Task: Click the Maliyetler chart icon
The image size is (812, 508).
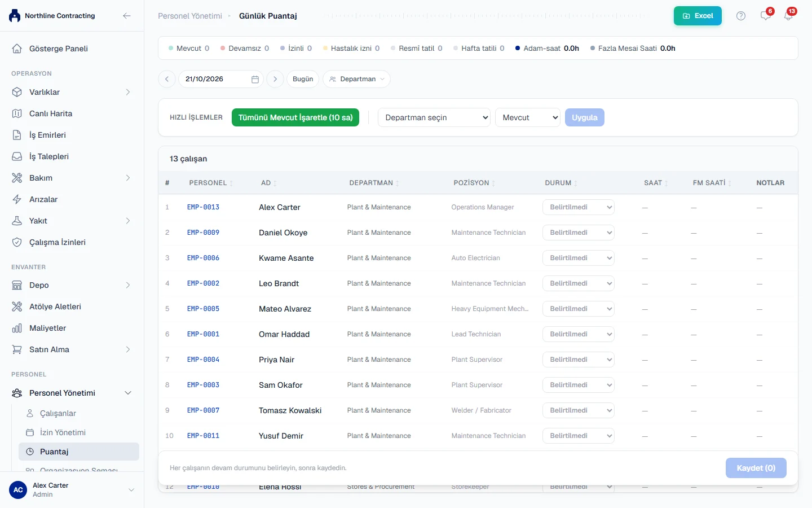Action: click(x=17, y=328)
